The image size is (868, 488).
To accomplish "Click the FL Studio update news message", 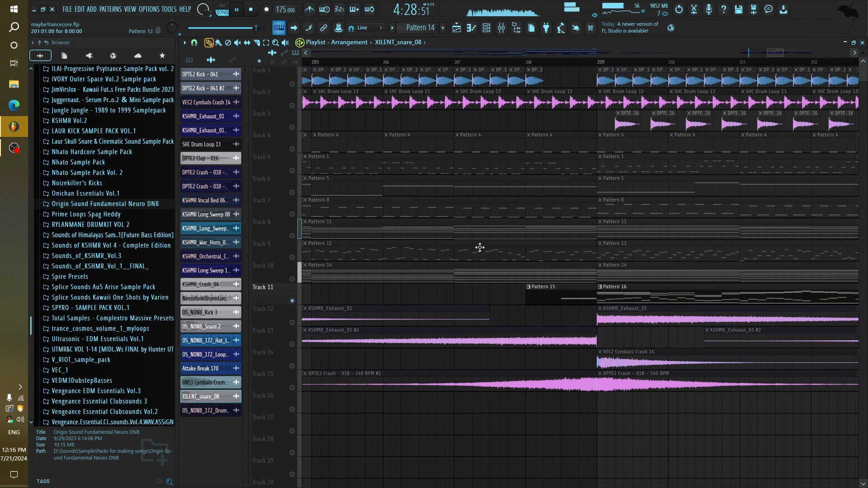I will (x=630, y=28).
